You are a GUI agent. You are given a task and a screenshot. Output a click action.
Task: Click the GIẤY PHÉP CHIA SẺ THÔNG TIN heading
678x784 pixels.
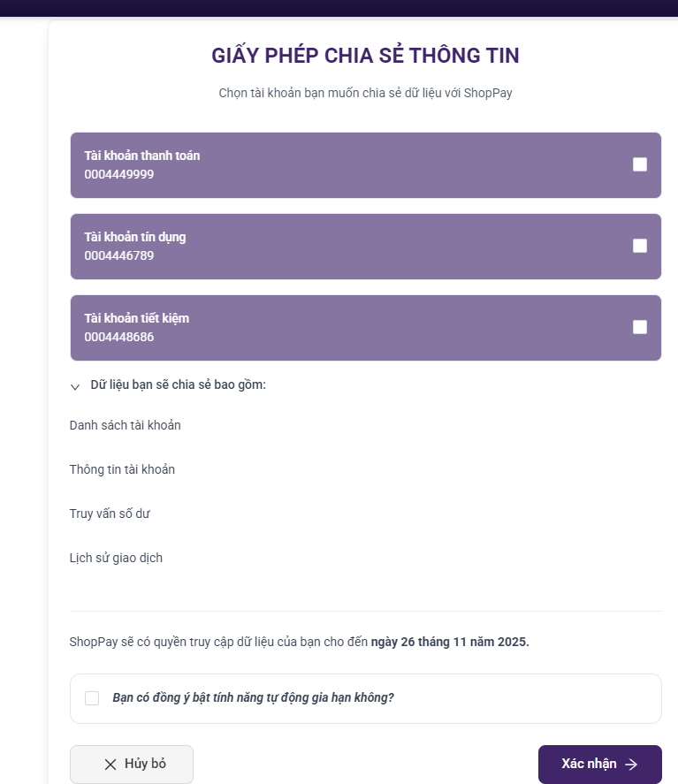pyautogui.click(x=365, y=56)
